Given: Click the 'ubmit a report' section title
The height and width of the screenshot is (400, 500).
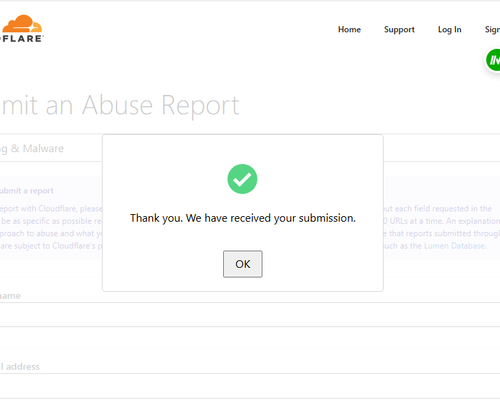Looking at the screenshot, I should (x=27, y=191).
